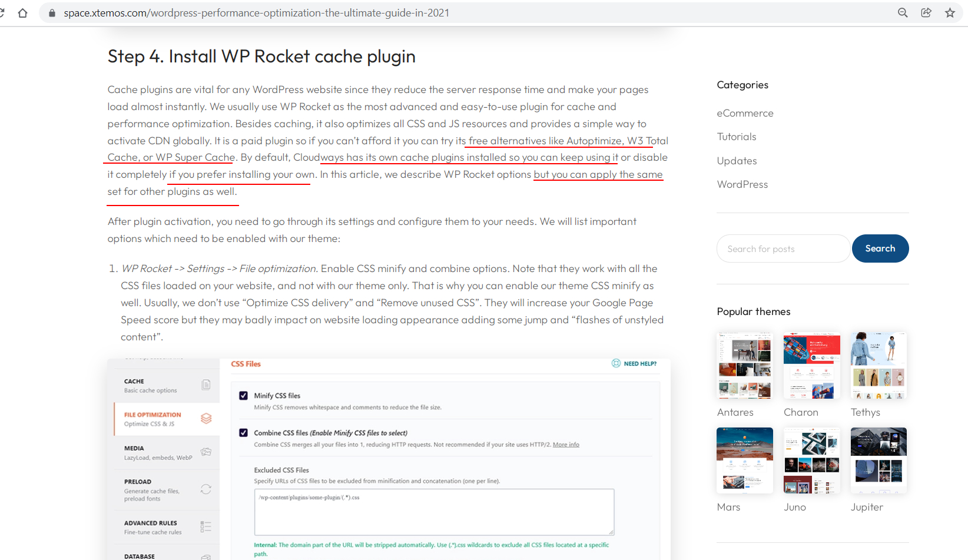Click the Media image icon
The width and height of the screenshot is (968, 560).
(x=206, y=452)
